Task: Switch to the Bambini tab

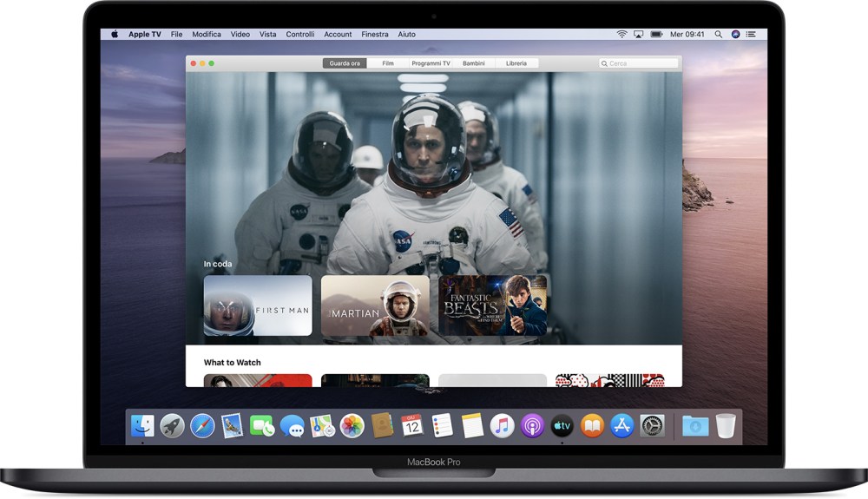Action: (474, 63)
